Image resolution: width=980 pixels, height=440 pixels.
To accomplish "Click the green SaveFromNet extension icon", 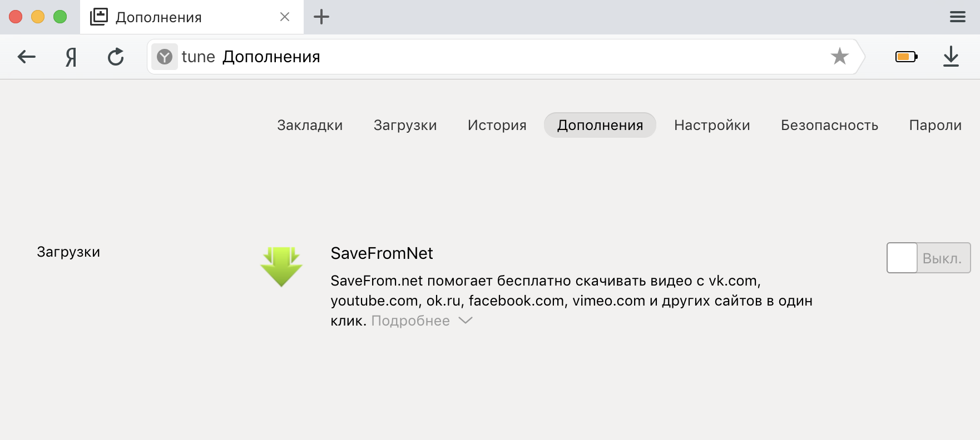I will click(281, 267).
